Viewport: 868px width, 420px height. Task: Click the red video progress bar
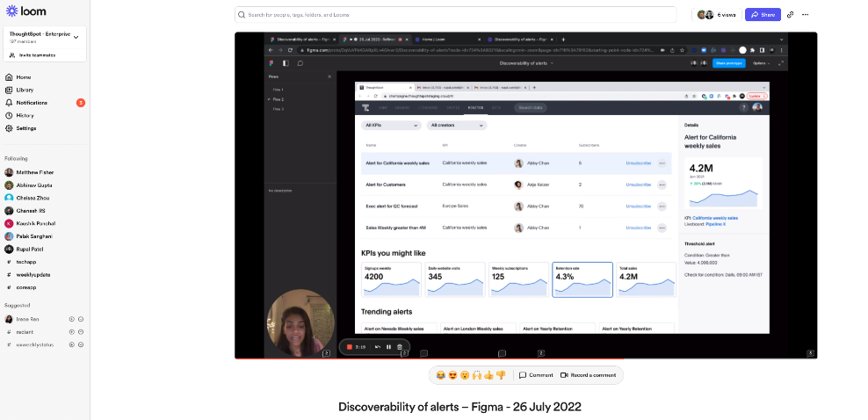point(429,358)
